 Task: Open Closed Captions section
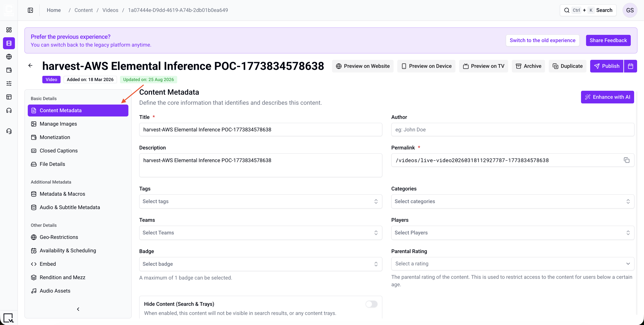click(x=78, y=151)
